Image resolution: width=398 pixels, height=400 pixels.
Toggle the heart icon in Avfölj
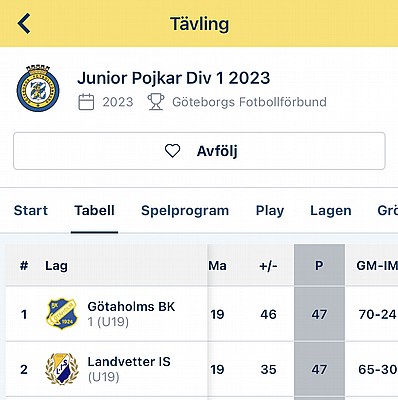173,151
